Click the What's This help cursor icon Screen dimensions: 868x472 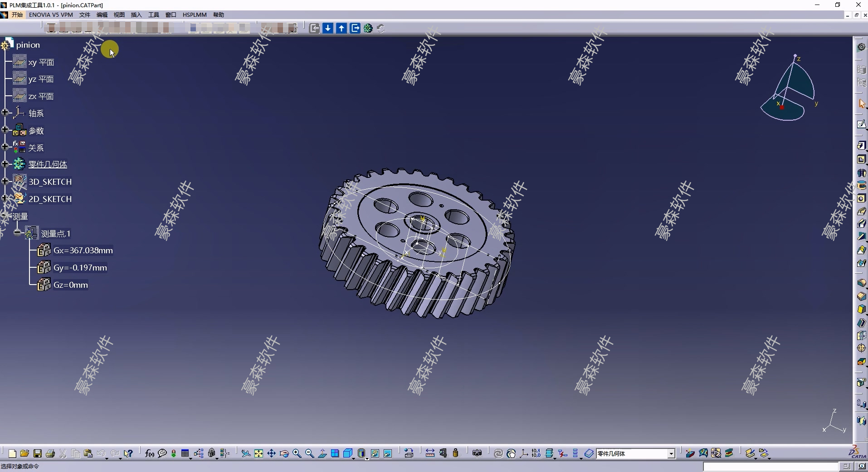coord(128,453)
